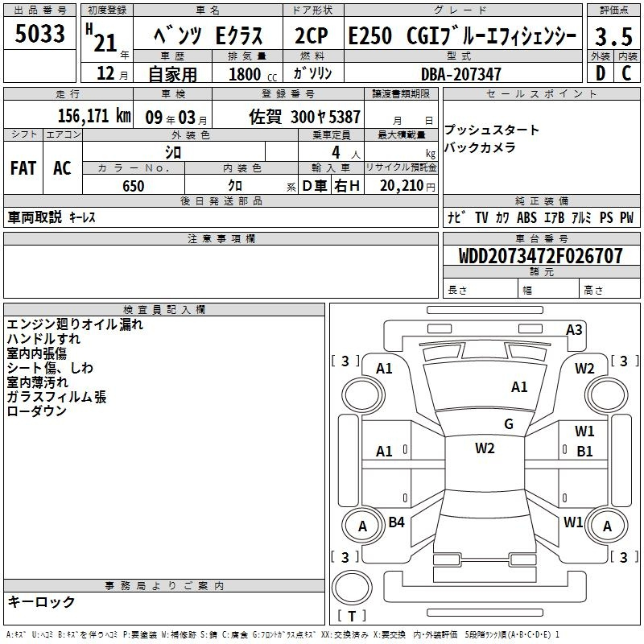Click the exterior grade D

click(601, 73)
